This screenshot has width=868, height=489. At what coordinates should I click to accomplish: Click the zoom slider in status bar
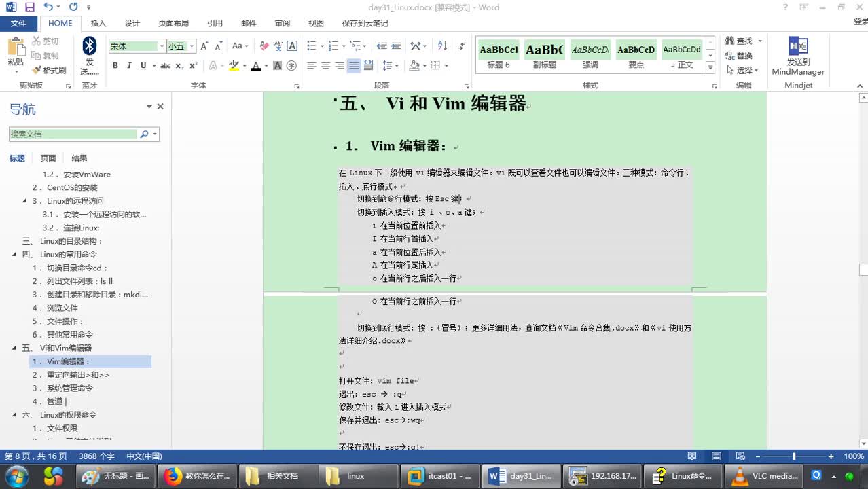(793, 456)
